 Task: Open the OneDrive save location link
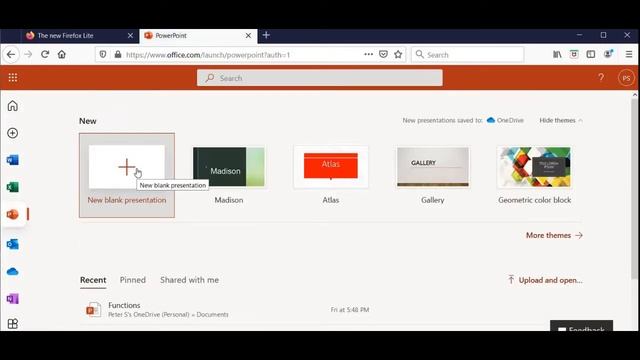505,120
